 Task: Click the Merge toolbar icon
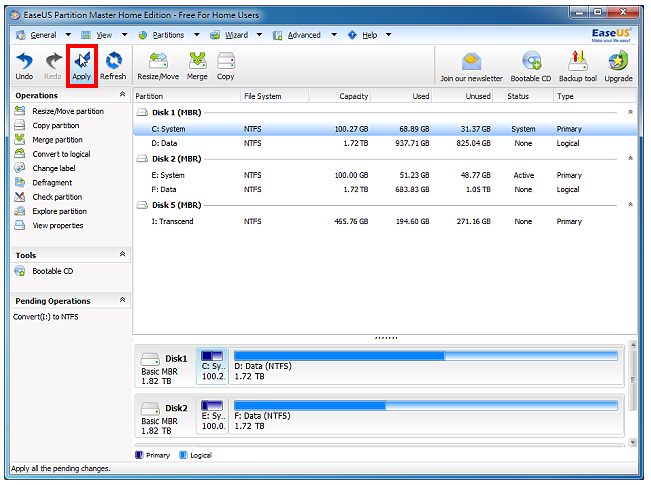(197, 66)
